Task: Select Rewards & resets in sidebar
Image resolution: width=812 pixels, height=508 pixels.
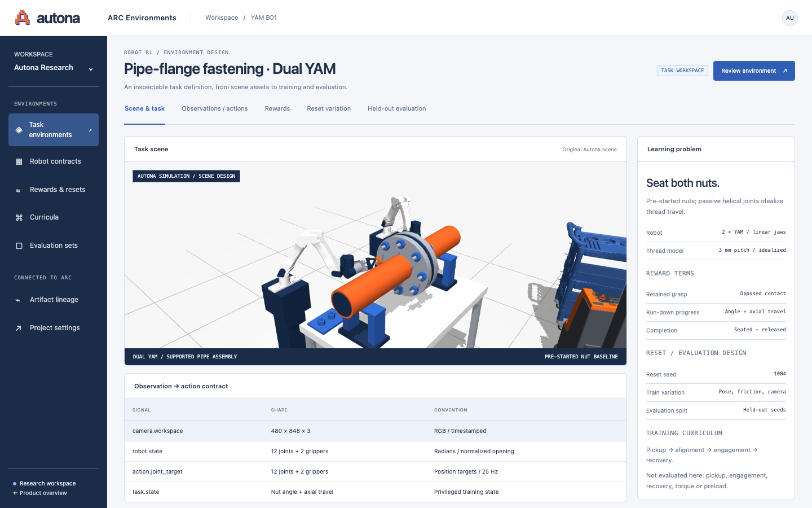Action: 54,190
